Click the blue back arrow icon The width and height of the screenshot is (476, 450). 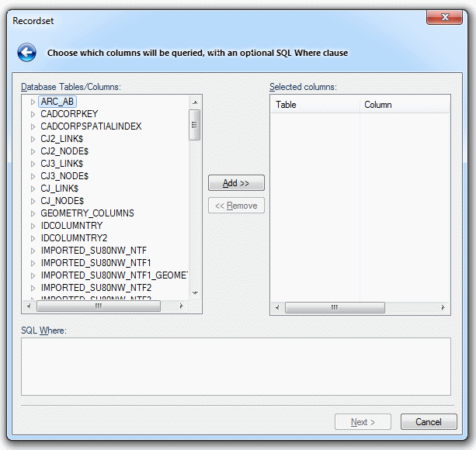tap(26, 53)
